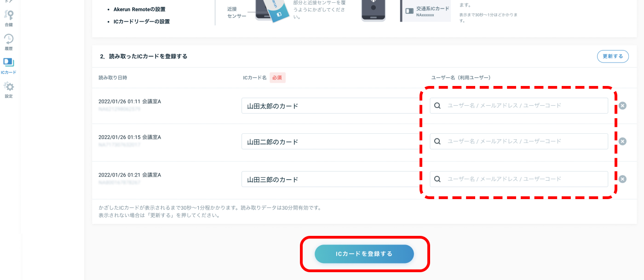Click the ICカードリーダーの設置 bullet

point(142,22)
